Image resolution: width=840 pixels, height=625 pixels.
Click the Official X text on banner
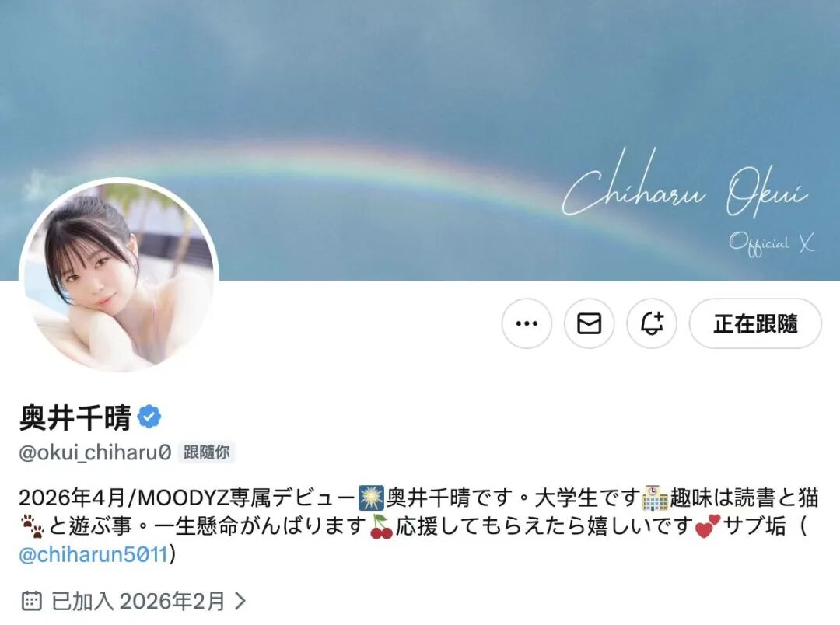[772, 245]
